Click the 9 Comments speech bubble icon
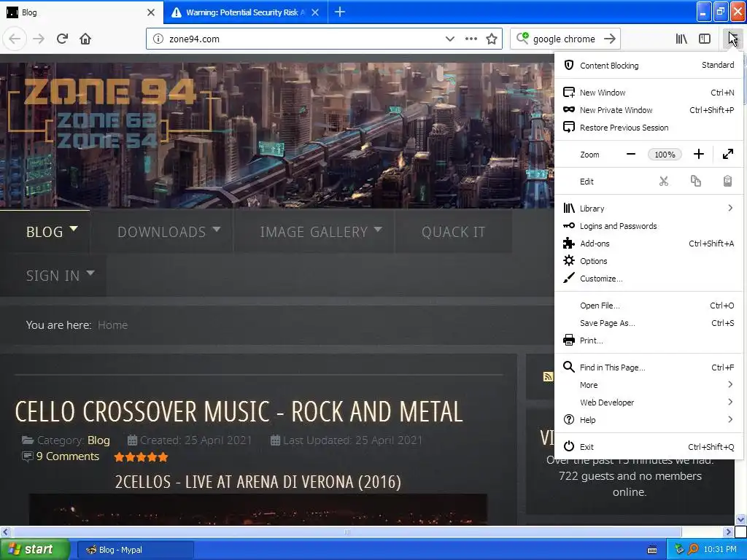The image size is (747, 560). click(x=27, y=456)
